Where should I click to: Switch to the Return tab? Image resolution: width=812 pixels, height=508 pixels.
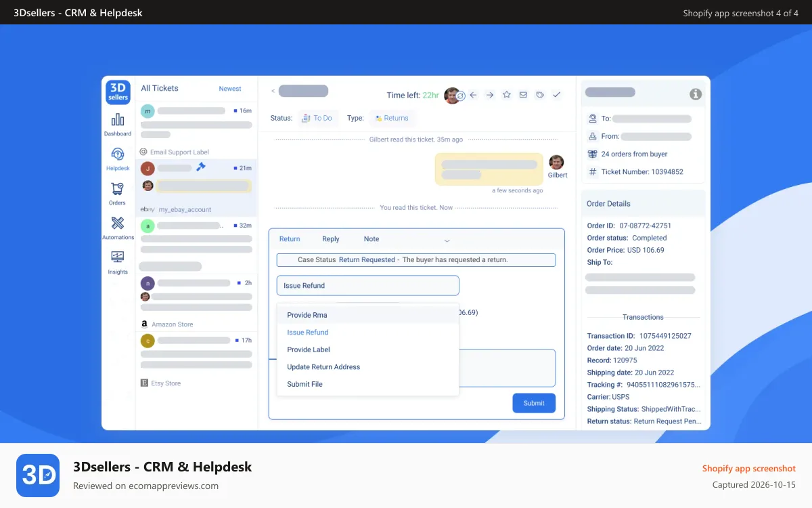click(x=290, y=239)
